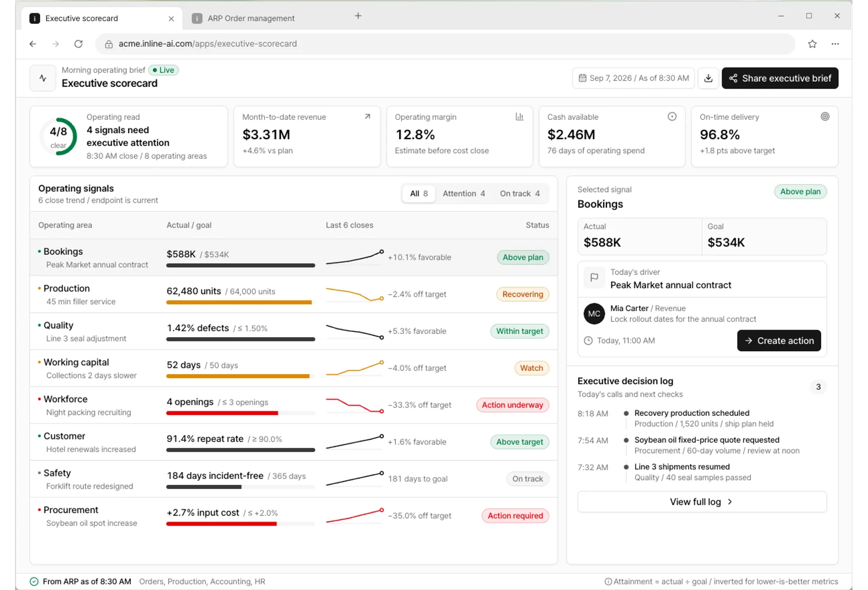Image resolution: width=868 pixels, height=590 pixels.
Task: Click the download icon beside the date
Action: coord(708,78)
